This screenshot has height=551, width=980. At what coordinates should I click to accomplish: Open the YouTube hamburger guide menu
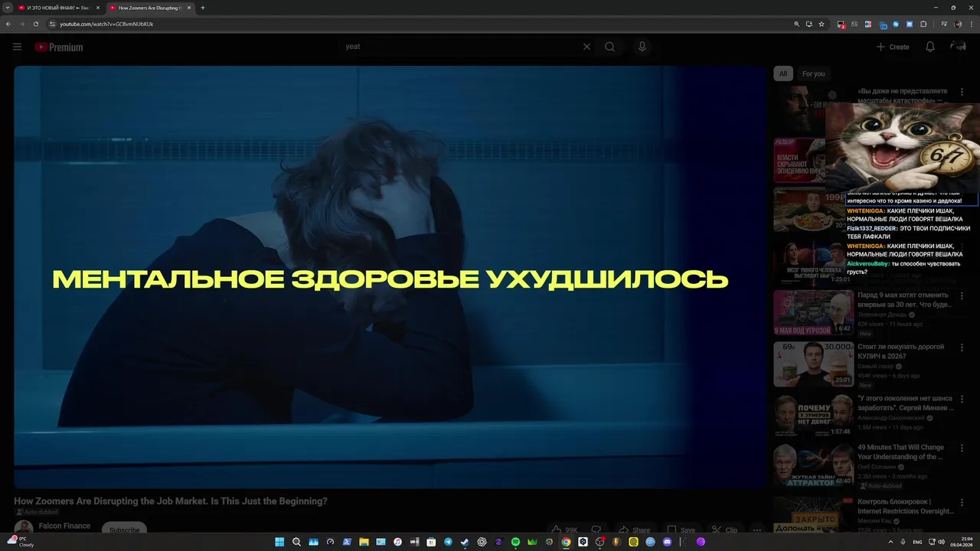coord(17,47)
